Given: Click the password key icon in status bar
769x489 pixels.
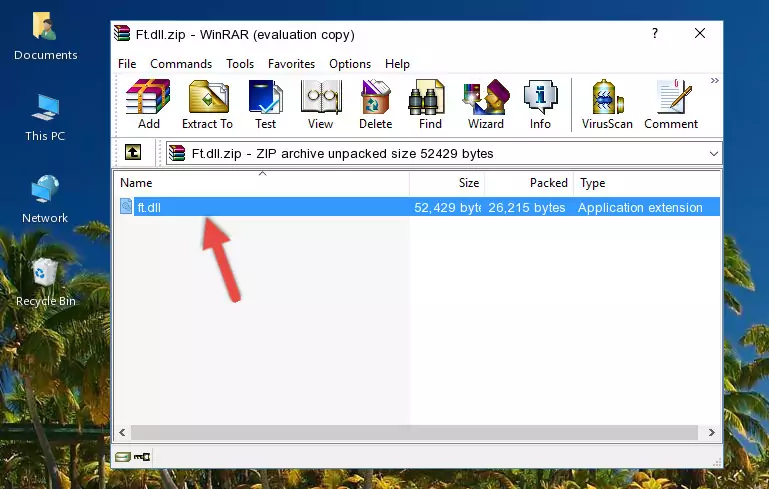Looking at the screenshot, I should [x=142, y=457].
